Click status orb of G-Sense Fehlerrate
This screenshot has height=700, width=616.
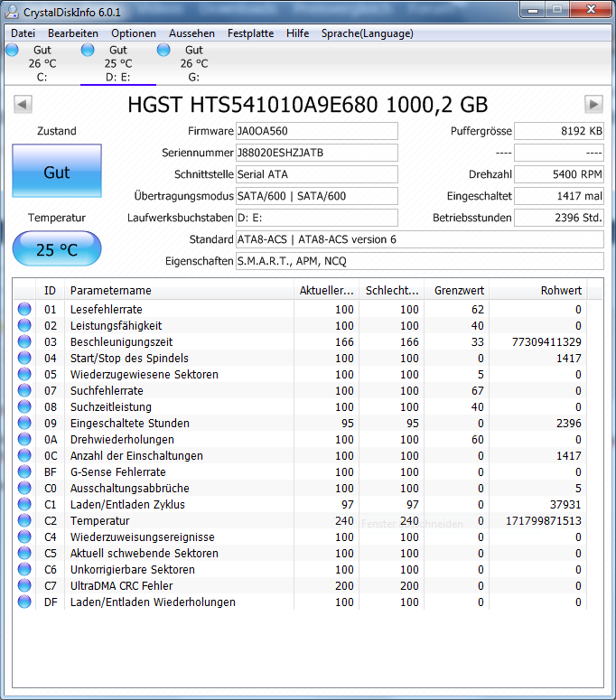click(x=24, y=471)
